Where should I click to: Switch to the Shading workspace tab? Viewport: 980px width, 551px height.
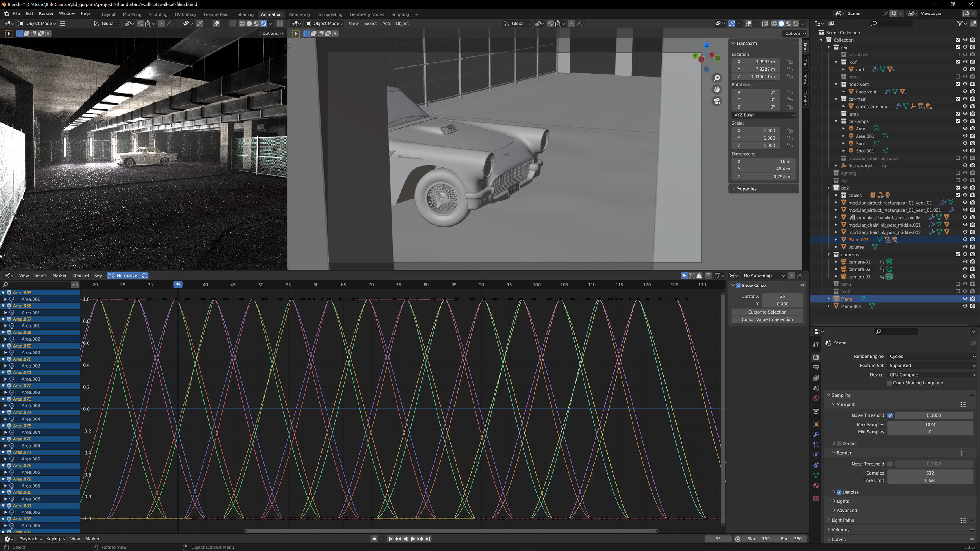245,14
